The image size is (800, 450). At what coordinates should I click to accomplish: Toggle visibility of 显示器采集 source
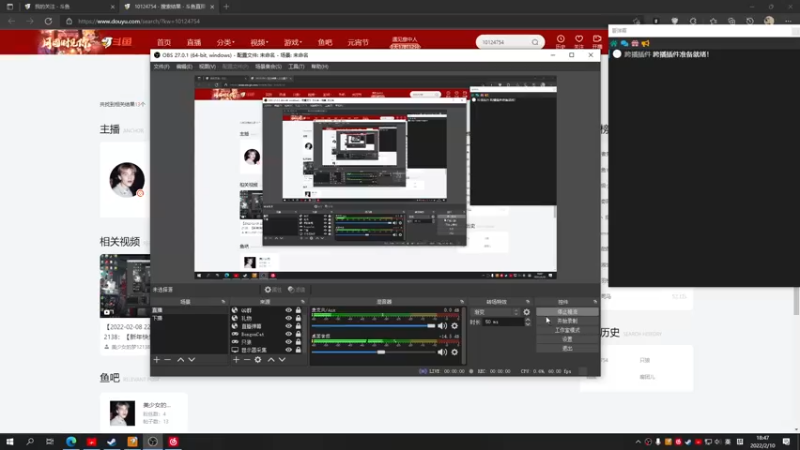[x=289, y=350]
